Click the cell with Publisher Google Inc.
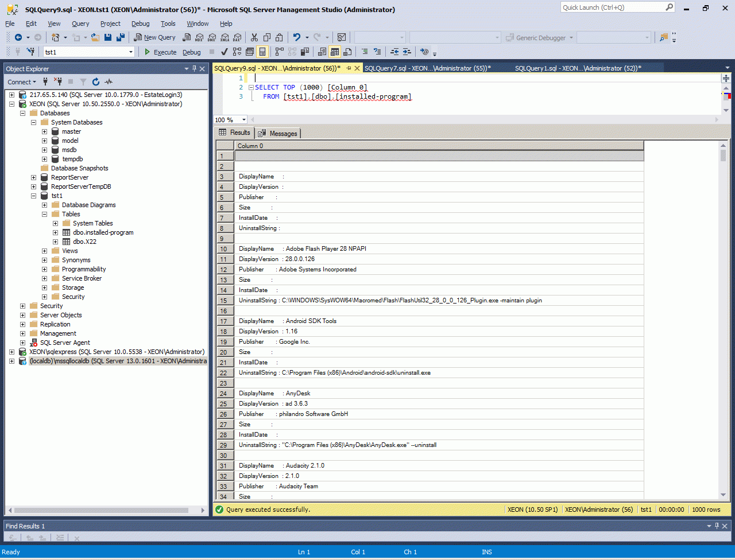 click(x=439, y=341)
